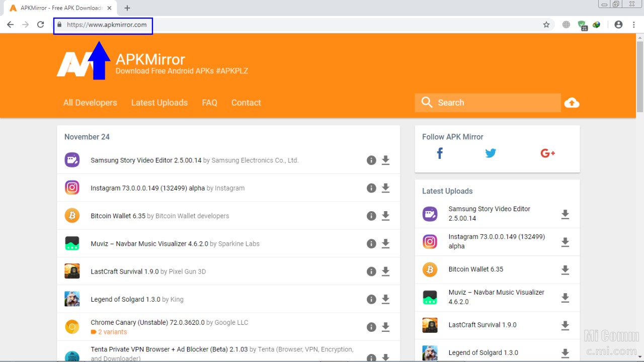Click the address bar URL

(107, 25)
